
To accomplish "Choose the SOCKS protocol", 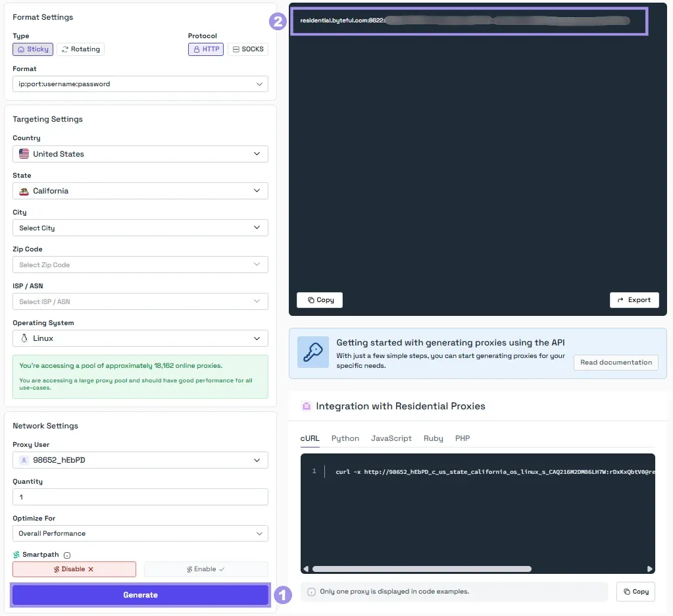I will (248, 49).
